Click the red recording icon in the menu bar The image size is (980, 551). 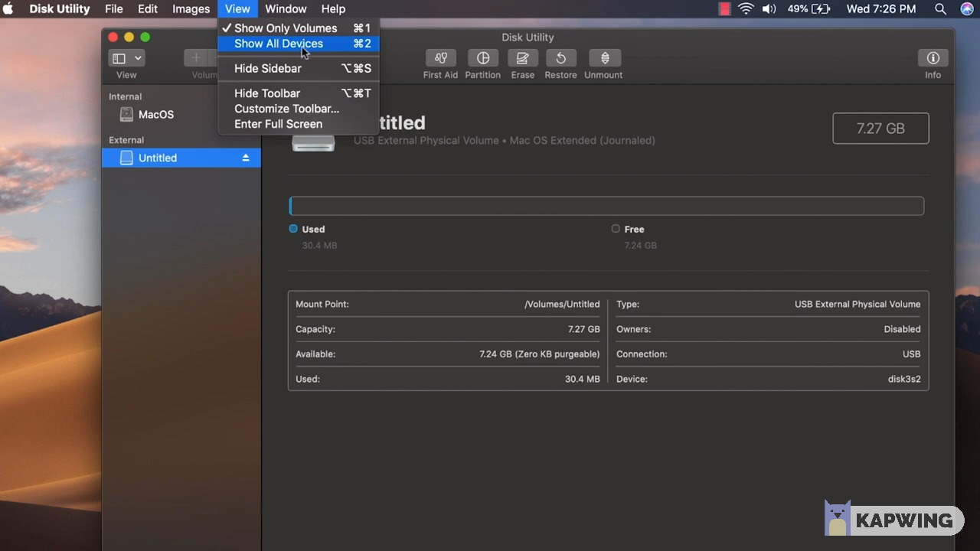click(x=724, y=9)
